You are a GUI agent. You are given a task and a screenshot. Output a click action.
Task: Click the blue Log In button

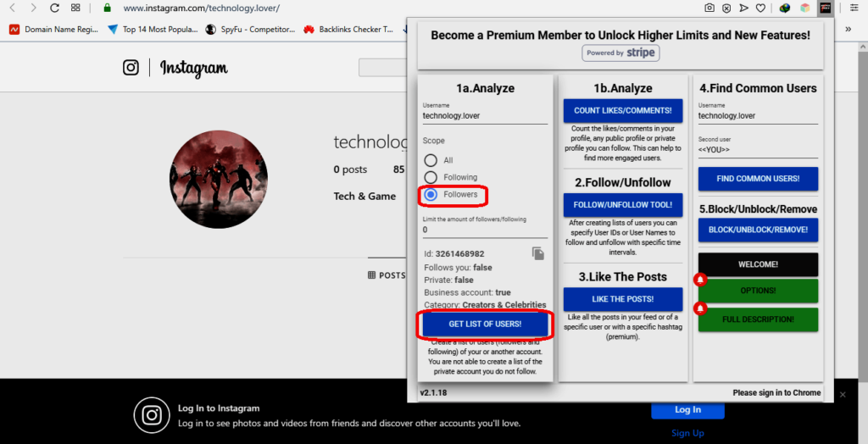point(687,410)
